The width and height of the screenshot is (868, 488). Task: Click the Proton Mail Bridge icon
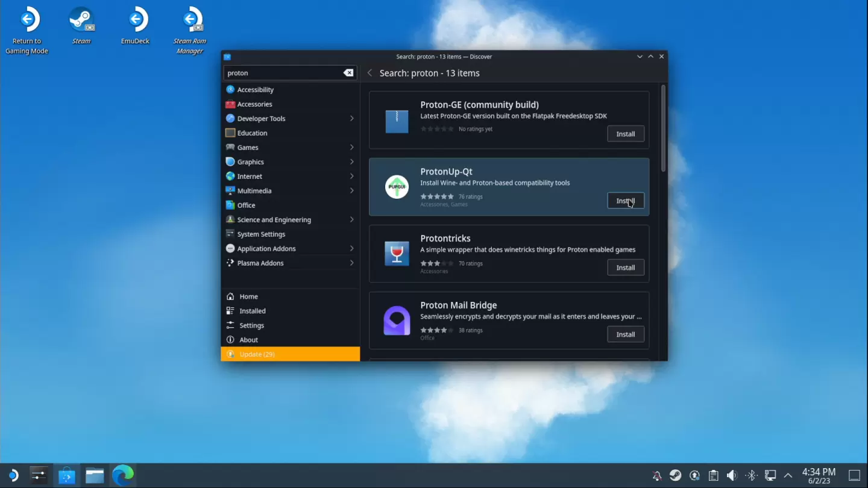click(397, 321)
